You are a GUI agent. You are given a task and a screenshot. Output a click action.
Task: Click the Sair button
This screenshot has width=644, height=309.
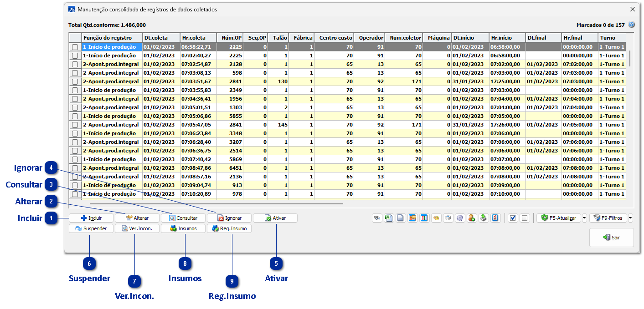(611, 238)
